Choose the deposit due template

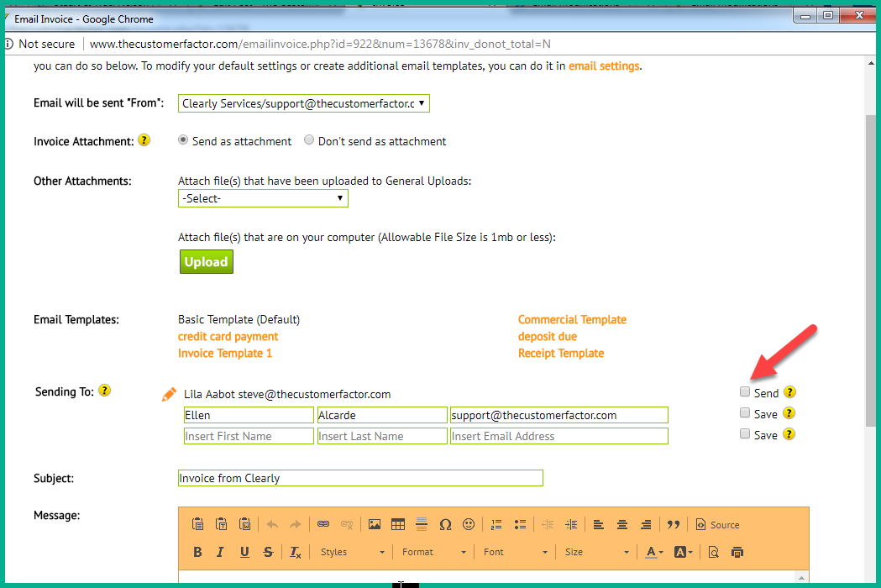(x=548, y=336)
